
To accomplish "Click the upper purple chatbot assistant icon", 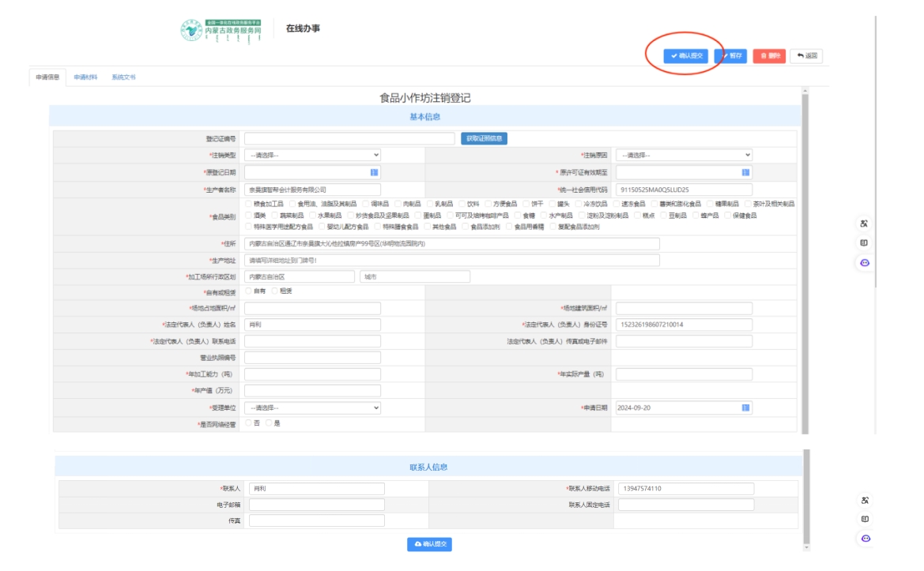I will click(865, 263).
